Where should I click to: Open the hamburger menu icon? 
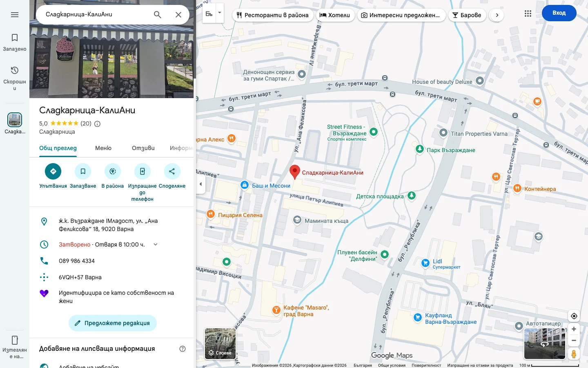(x=15, y=15)
